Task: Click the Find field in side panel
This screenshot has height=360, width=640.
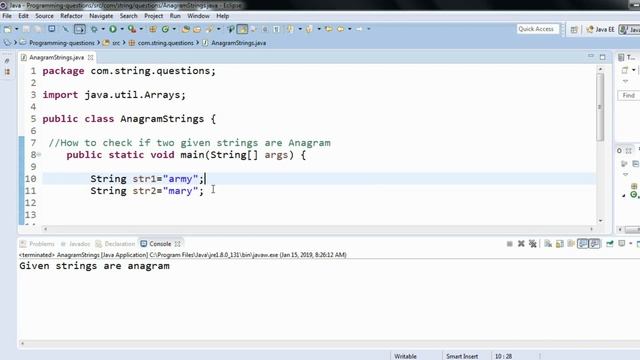Action: (629, 96)
